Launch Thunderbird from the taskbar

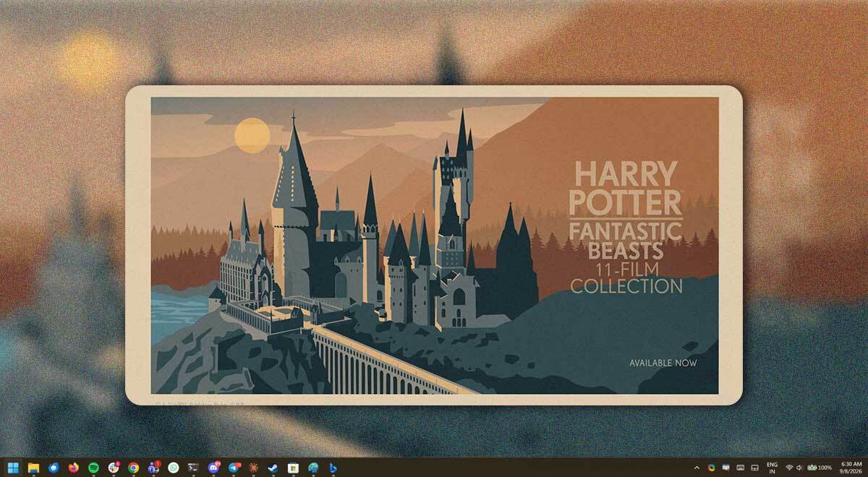click(x=54, y=468)
